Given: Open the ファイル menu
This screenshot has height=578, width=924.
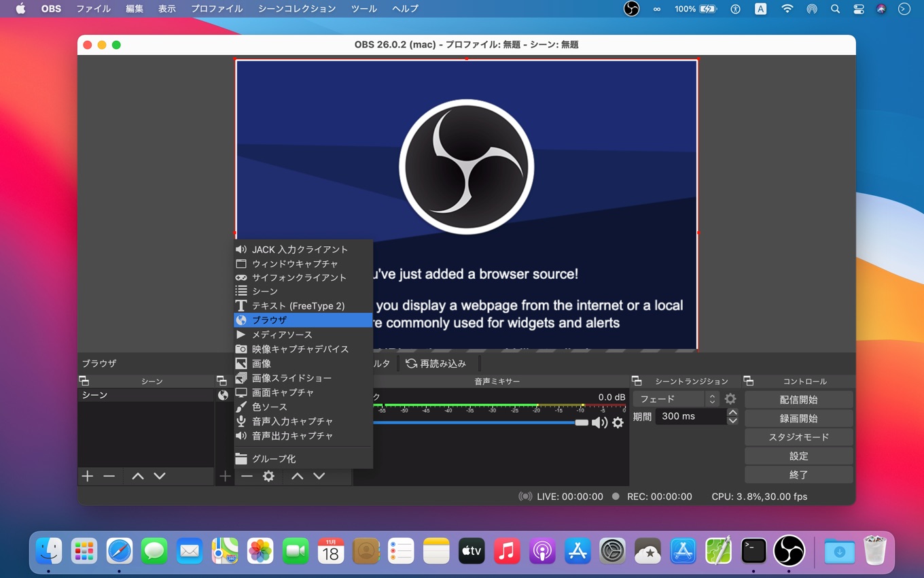Looking at the screenshot, I should point(93,9).
